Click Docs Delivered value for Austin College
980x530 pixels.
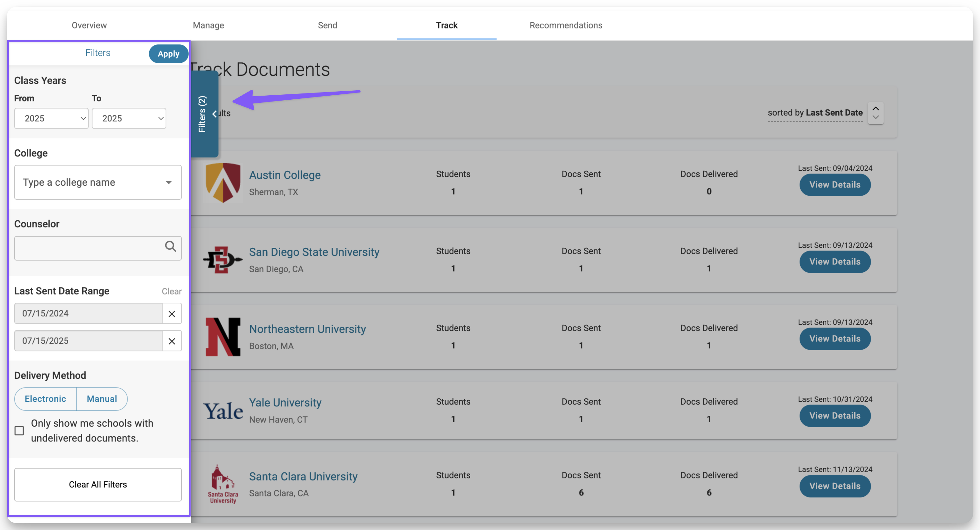click(x=709, y=191)
